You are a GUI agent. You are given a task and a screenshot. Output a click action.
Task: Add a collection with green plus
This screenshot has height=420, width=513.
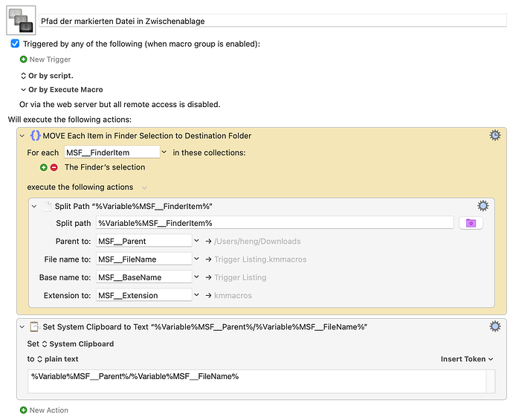pyautogui.click(x=44, y=167)
